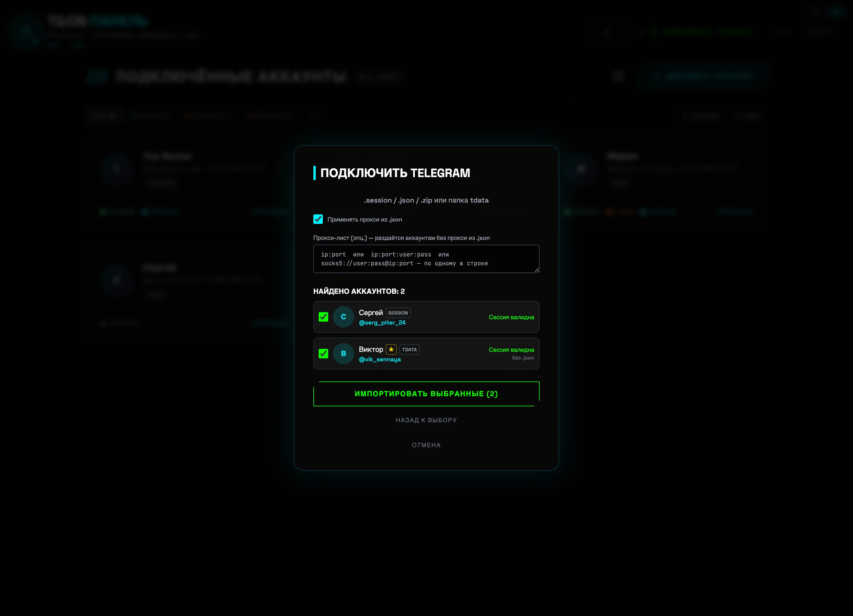
Task: Click 'Сессия валидна' status for Виктор
Action: pos(511,350)
